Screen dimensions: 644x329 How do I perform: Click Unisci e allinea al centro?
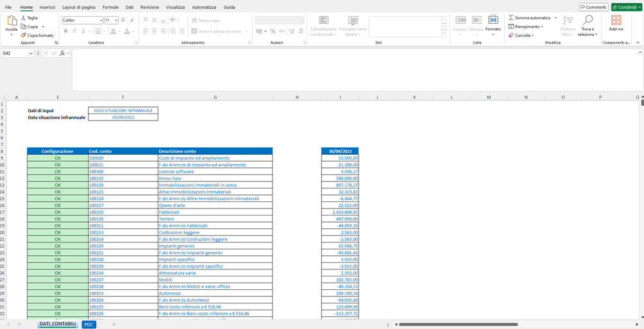(216, 31)
